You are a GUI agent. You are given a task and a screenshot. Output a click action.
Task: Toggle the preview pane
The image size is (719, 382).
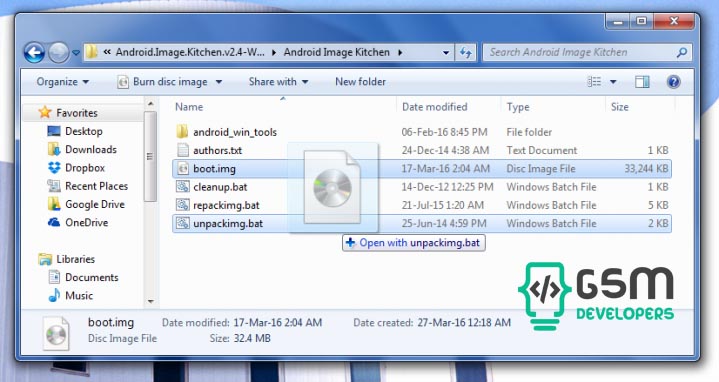(x=642, y=82)
